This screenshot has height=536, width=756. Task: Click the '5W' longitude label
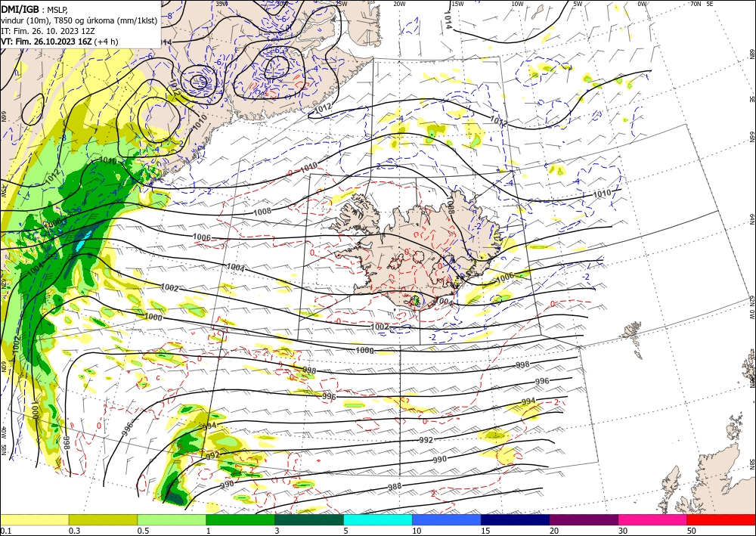(578, 4)
